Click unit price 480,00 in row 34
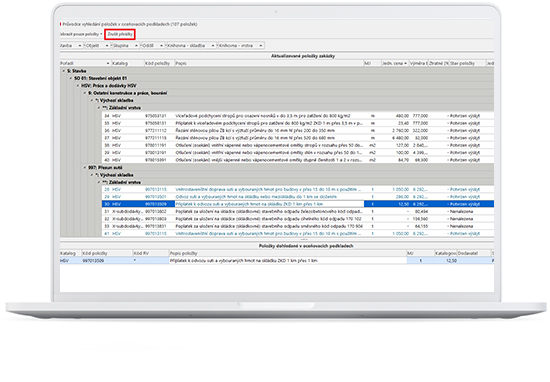This screenshot has width=550, height=382. [402, 116]
